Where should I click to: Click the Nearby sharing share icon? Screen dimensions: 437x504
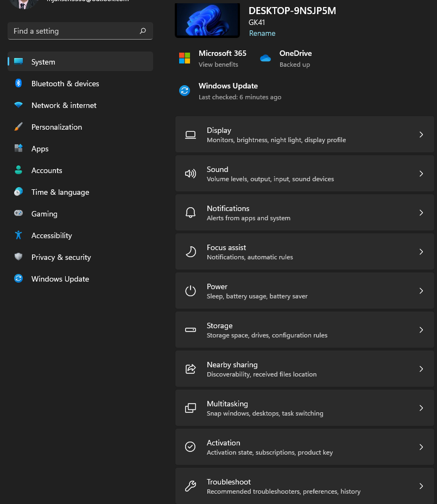[x=191, y=369]
